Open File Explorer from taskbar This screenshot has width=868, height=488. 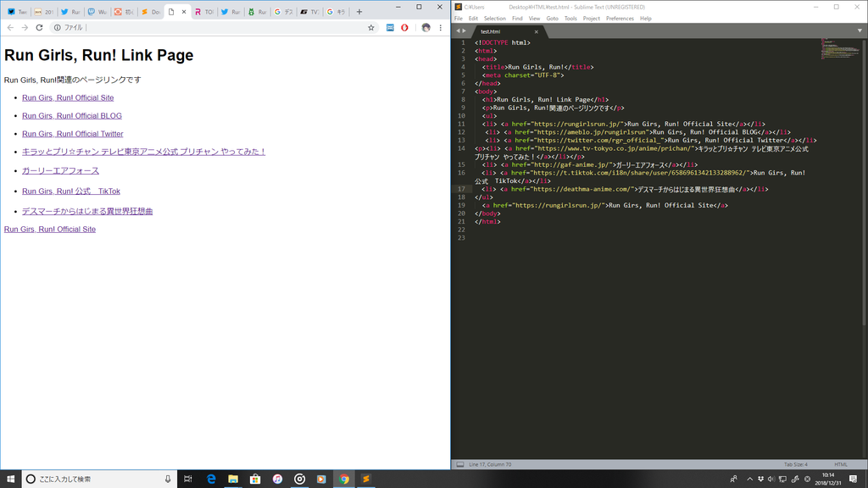(x=233, y=480)
